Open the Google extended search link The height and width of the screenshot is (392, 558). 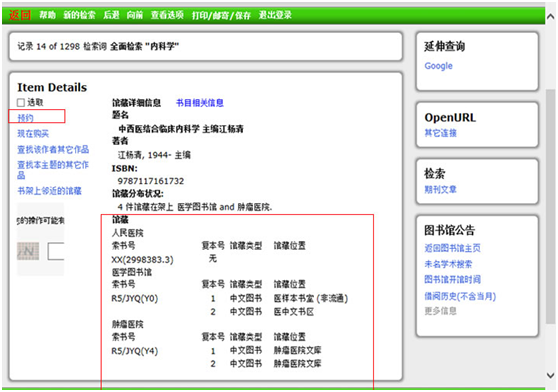click(438, 66)
